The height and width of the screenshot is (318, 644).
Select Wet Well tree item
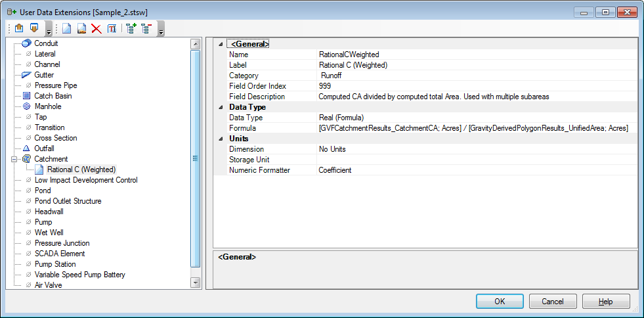click(x=49, y=233)
